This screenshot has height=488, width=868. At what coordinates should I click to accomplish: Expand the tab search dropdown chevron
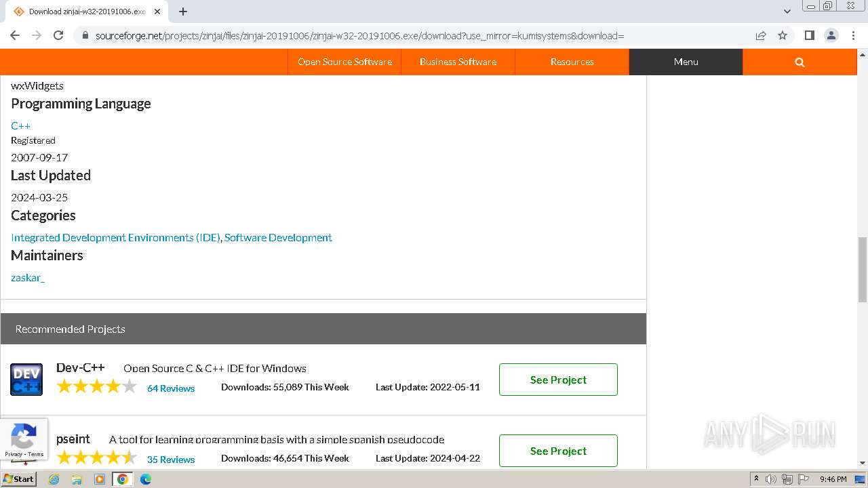(x=787, y=12)
